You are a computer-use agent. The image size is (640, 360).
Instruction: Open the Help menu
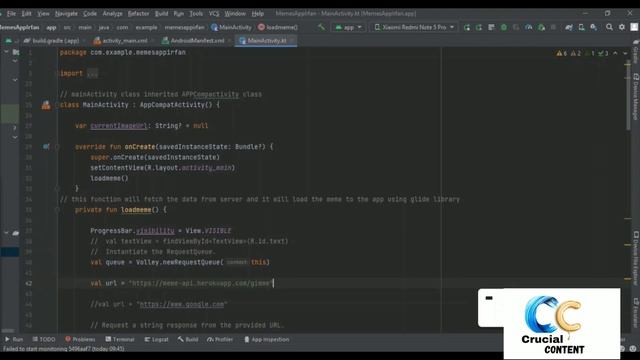click(x=258, y=13)
